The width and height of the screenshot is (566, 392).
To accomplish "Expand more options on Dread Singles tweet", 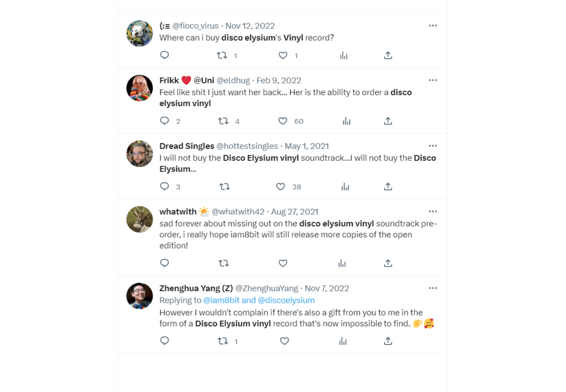I will 433,146.
